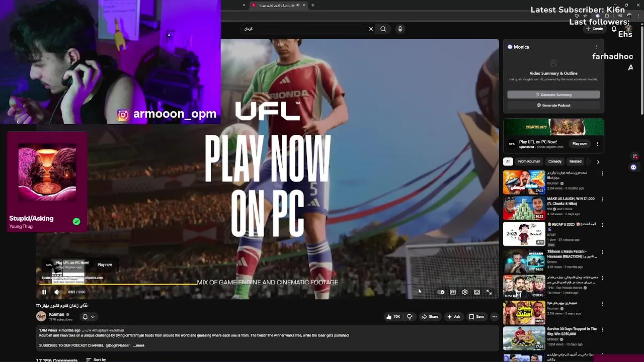The image size is (644, 362).
Task: Save the video to a playlist
Action: (476, 317)
